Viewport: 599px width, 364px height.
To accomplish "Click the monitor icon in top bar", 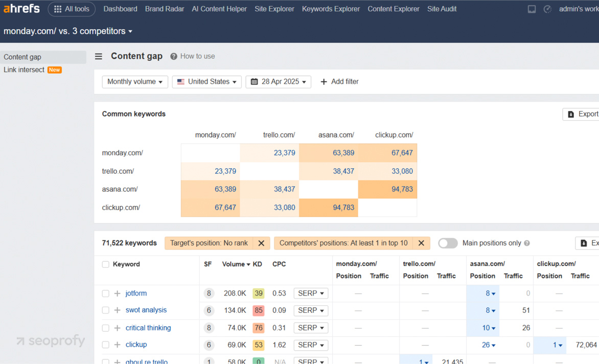I will click(532, 9).
